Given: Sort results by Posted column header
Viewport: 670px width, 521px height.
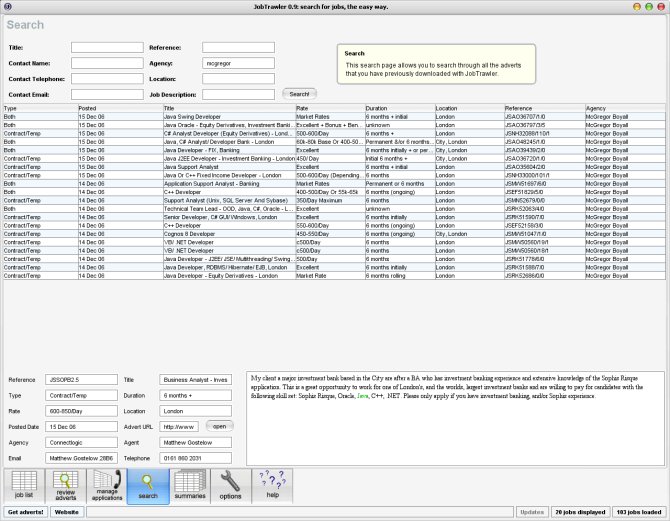Looking at the screenshot, I should pos(118,108).
